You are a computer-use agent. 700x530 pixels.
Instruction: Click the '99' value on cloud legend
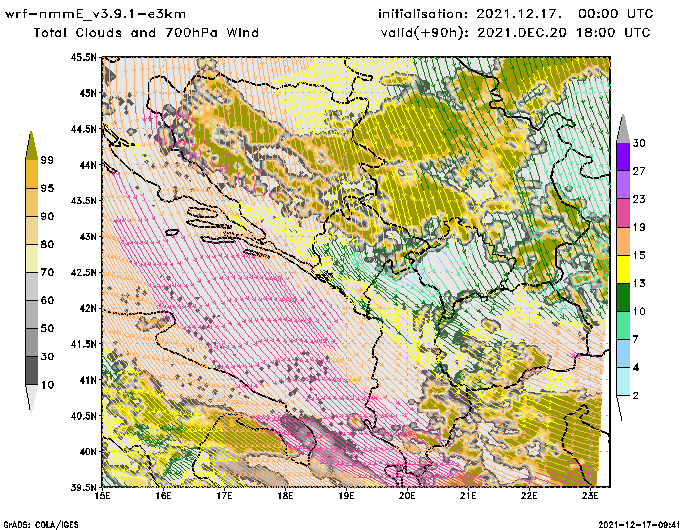47,160
